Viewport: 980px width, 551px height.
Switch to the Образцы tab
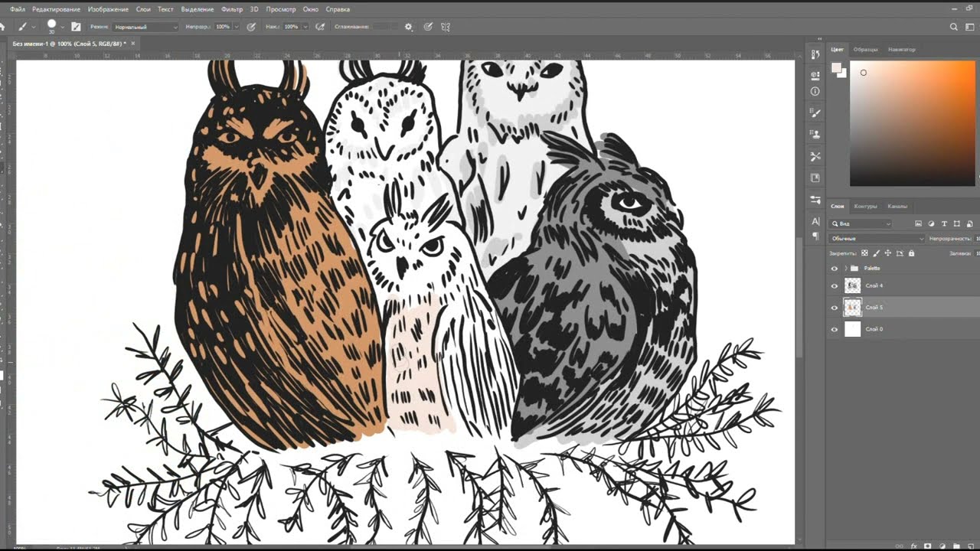[865, 49]
